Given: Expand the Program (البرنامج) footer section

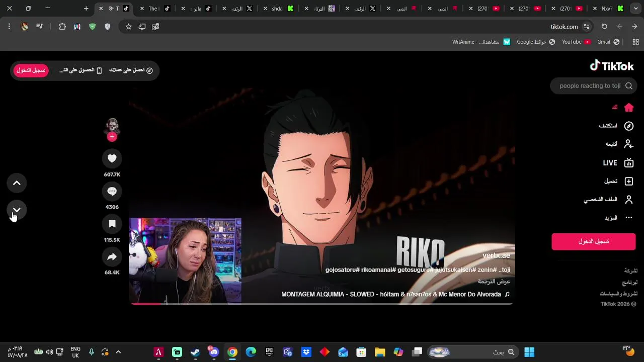Looking at the screenshot, I should point(629,283).
